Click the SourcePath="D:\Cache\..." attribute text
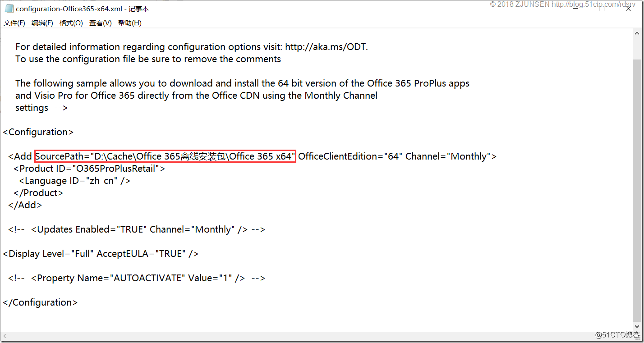644x343 pixels. [165, 156]
